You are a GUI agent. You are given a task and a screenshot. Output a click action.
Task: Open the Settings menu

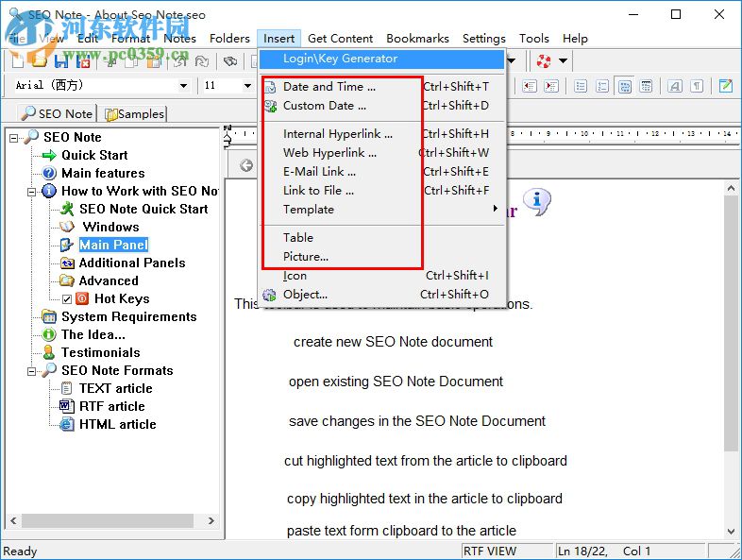point(483,39)
